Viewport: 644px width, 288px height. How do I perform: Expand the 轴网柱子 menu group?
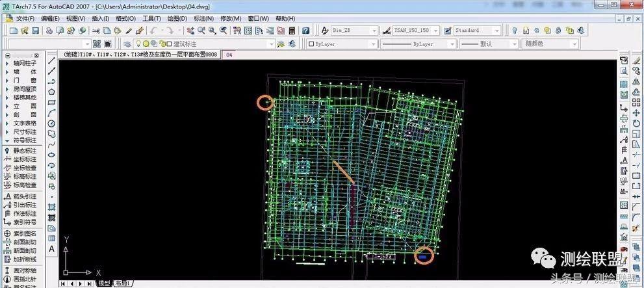24,64
